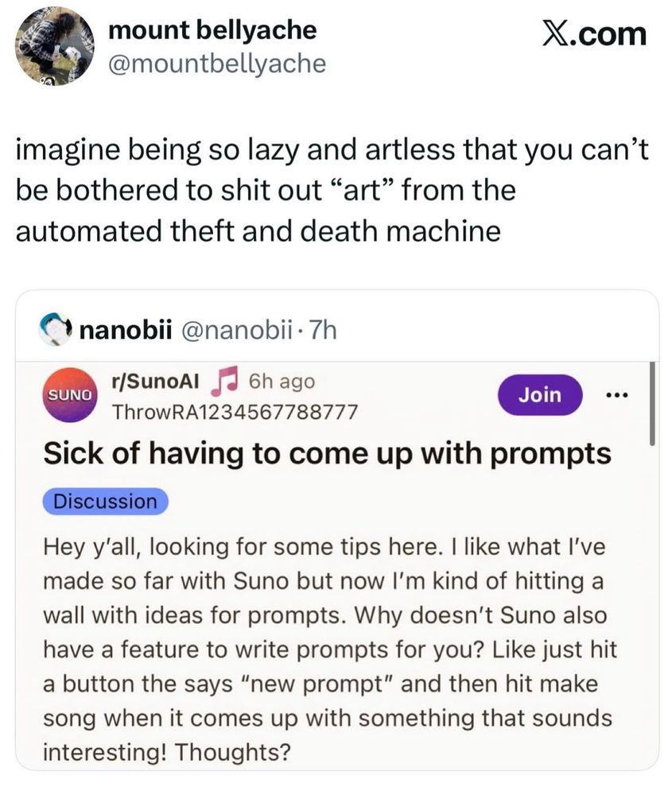Viewport: 672px width, 795px height.
Task: Click the @mountbellyache handle
Action: click(x=217, y=64)
